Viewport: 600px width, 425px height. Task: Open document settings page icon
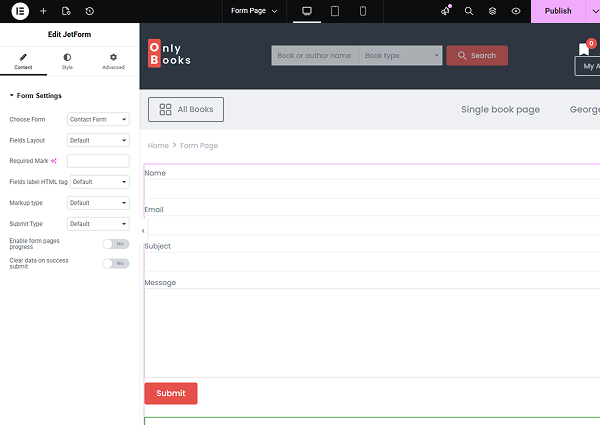pyautogui.click(x=66, y=11)
